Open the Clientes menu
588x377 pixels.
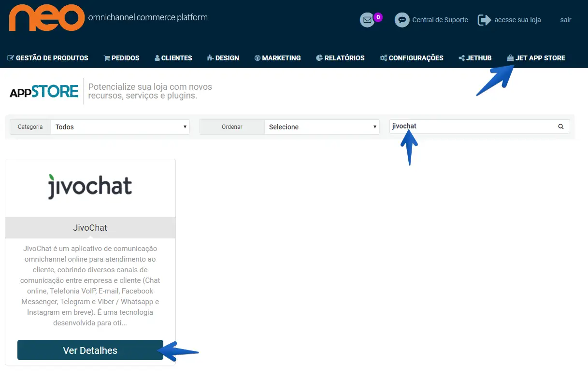[173, 58]
